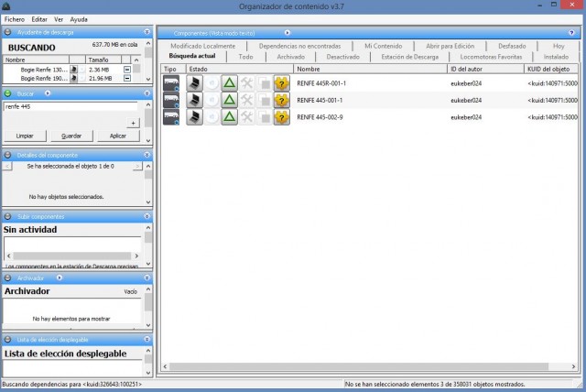Switch to the Estación de Descarga tab
The width and height of the screenshot is (586, 392).
pos(408,57)
